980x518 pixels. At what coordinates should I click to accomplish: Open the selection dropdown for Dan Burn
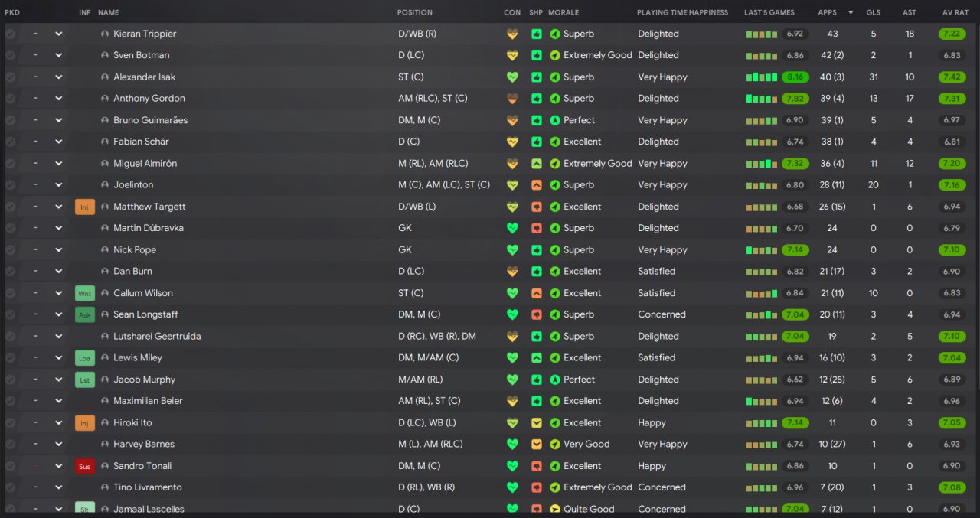(59, 272)
